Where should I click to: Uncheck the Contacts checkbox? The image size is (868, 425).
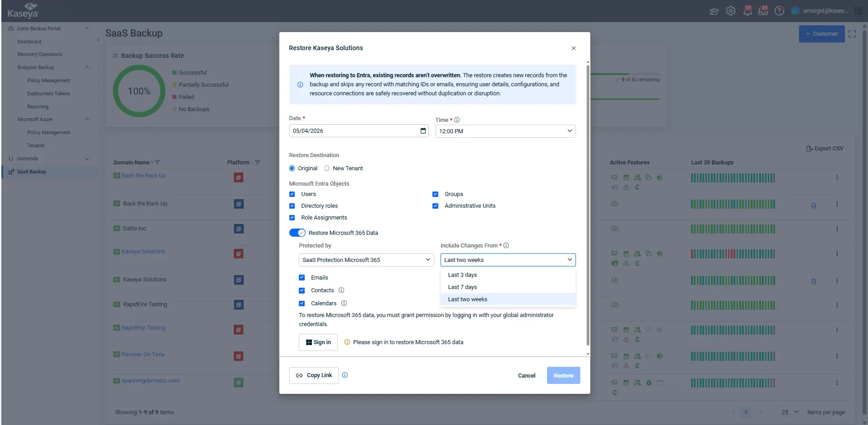(x=302, y=290)
